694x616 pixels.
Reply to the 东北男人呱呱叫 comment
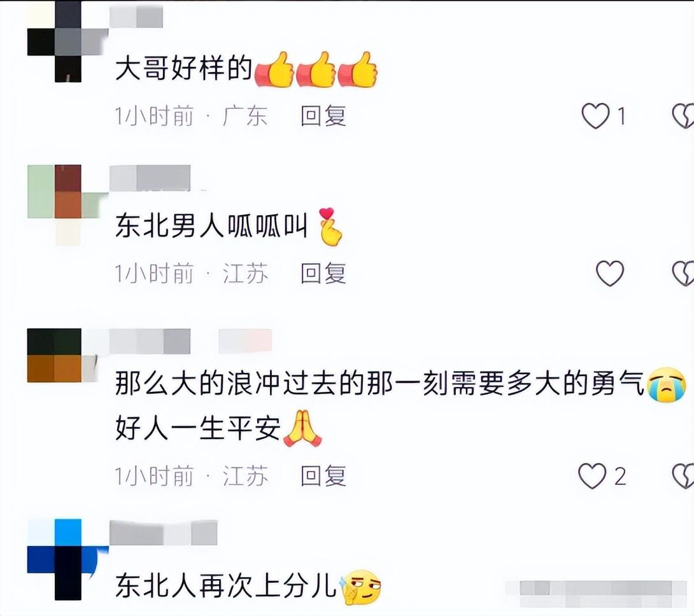323,274
